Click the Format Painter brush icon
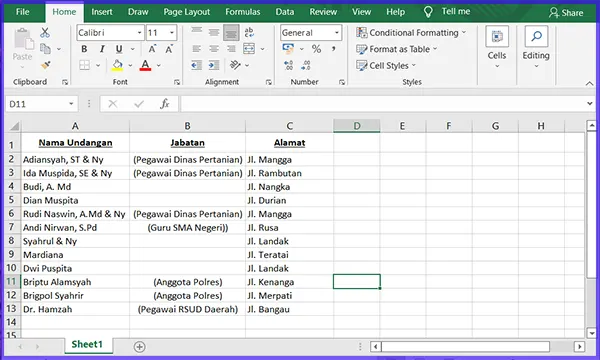 tap(46, 65)
